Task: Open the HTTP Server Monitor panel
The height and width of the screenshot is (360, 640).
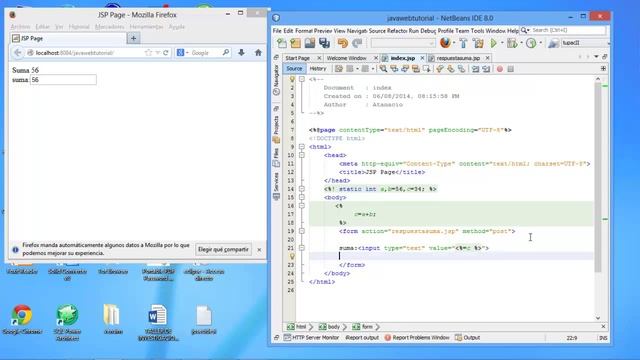Action: (x=311, y=338)
